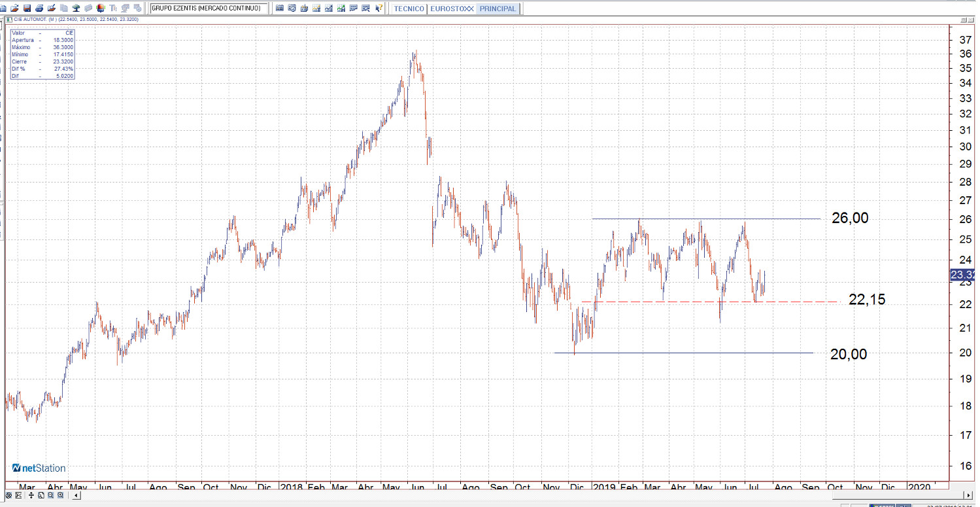The width and height of the screenshot is (980, 507).
Task: Click the Mínimo 17.4150 row in info box
Action: pos(42,54)
